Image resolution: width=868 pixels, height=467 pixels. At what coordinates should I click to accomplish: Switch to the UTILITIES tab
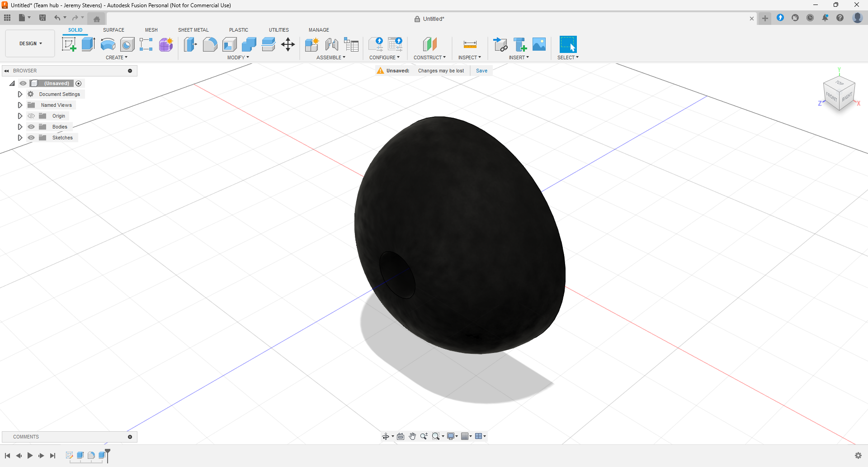click(279, 30)
